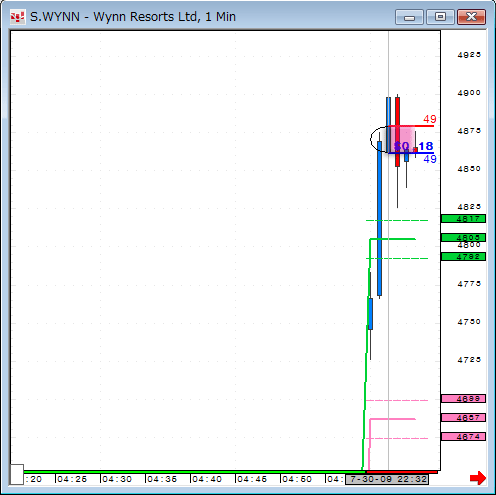Click the 4875 price axis label
This screenshot has width=496, height=495.
[469, 131]
